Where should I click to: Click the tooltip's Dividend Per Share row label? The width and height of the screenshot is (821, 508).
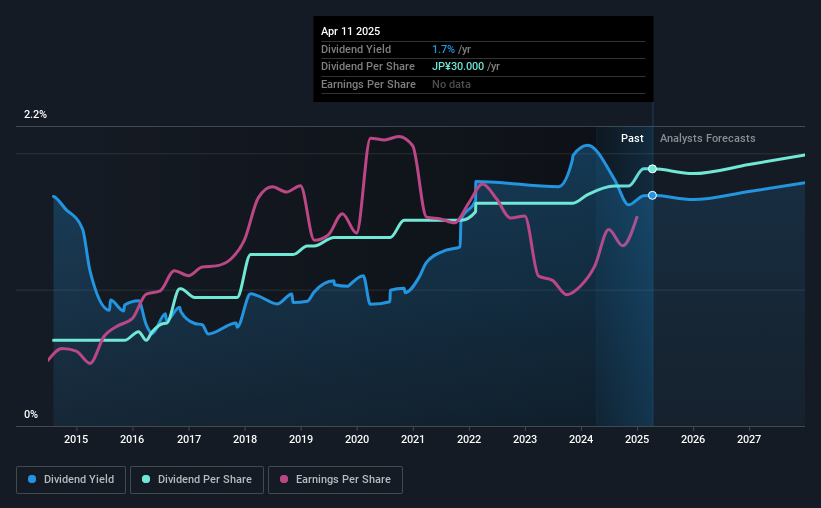point(368,67)
